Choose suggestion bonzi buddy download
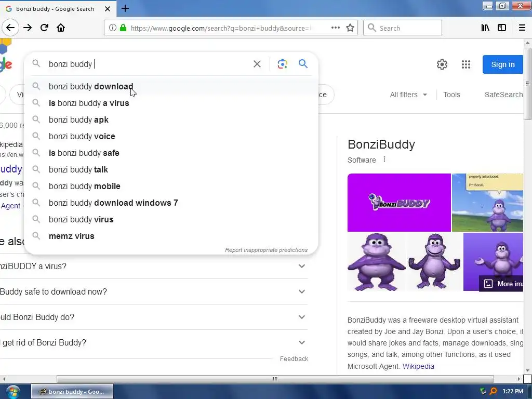This screenshot has height=399, width=532. coord(171,87)
